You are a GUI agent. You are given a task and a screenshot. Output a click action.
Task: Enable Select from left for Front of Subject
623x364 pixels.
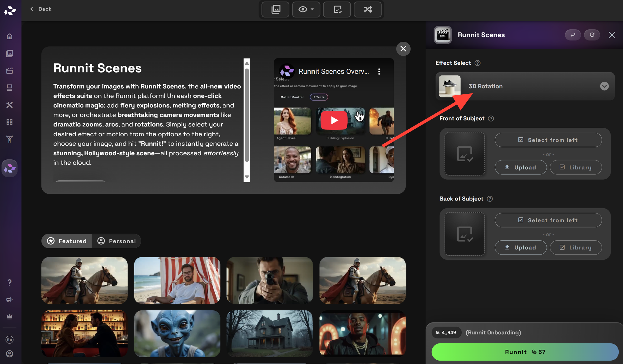(548, 140)
